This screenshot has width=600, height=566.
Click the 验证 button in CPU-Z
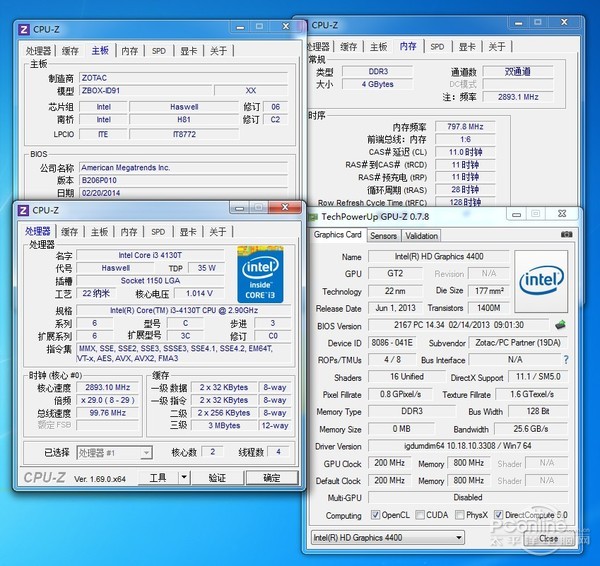pos(217,478)
